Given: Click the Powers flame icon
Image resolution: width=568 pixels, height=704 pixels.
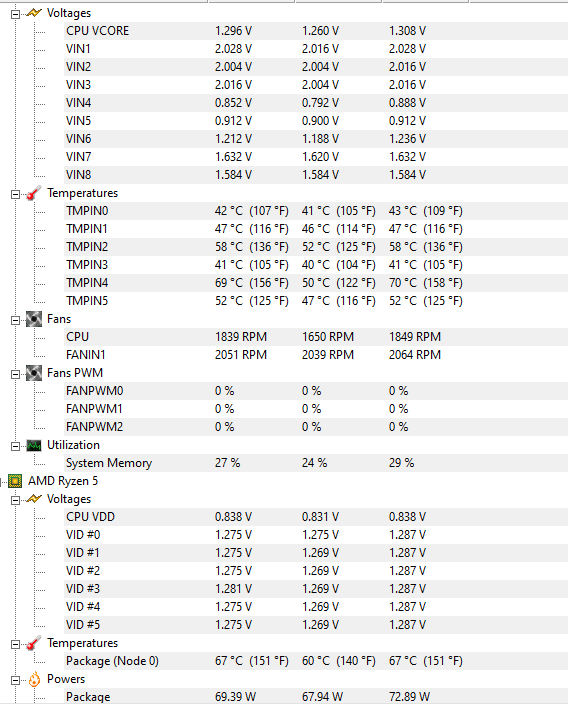Looking at the screenshot, I should (x=34, y=679).
